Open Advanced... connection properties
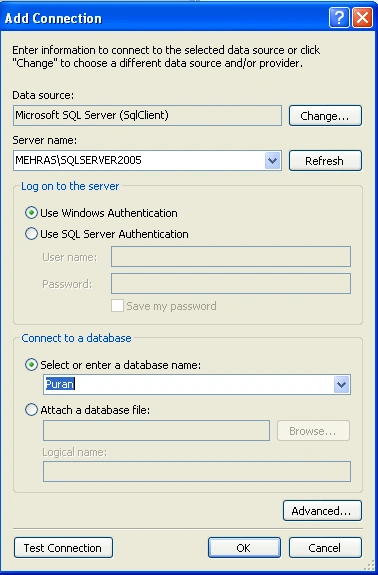Viewport: 378px width, 575px height. pos(322,510)
